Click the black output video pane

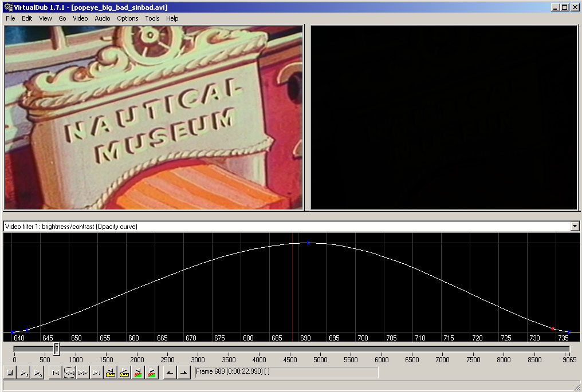coord(444,117)
